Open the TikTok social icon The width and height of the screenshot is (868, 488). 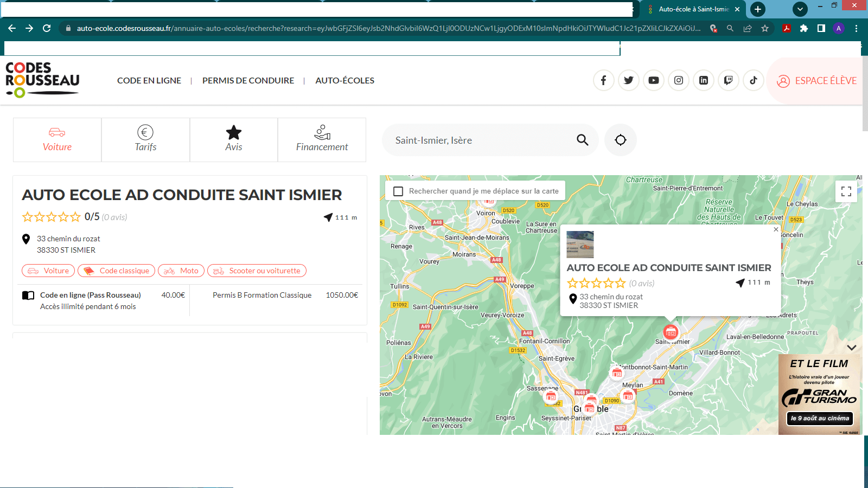[x=754, y=80]
